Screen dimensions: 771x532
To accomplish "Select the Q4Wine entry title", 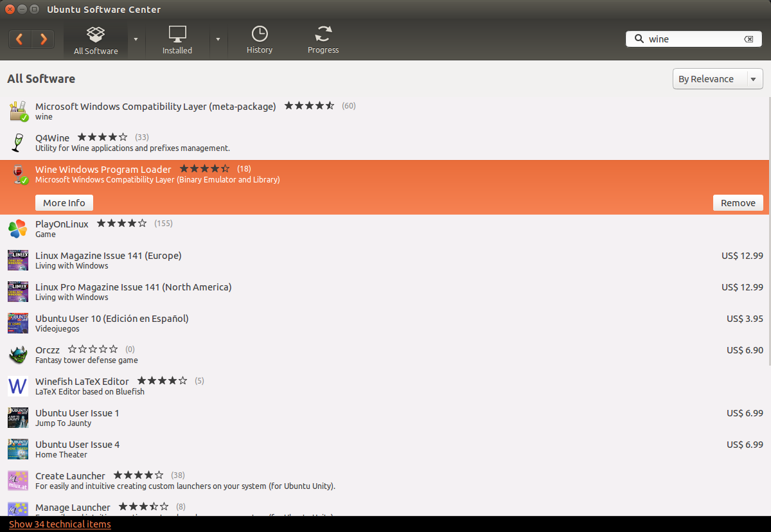I will tap(52, 138).
